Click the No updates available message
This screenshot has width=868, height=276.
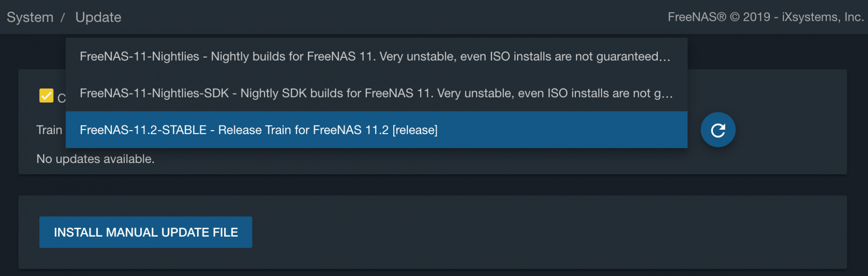click(95, 159)
